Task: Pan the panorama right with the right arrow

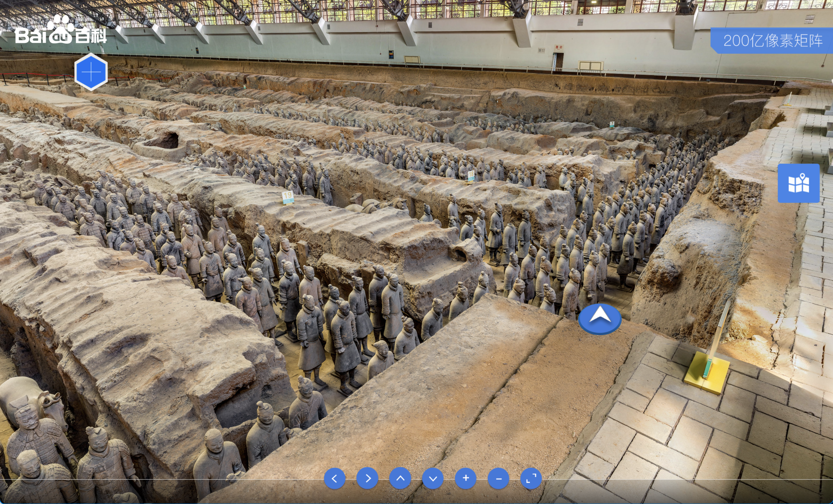Action: [367, 478]
